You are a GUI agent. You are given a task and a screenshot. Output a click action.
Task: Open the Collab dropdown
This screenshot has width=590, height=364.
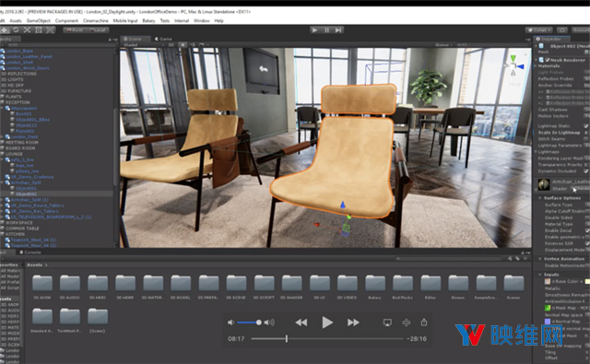(538, 30)
